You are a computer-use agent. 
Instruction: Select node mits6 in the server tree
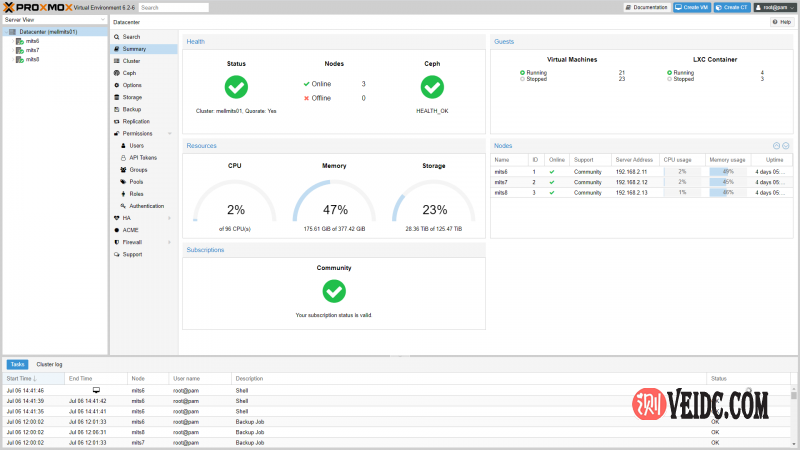(x=32, y=41)
